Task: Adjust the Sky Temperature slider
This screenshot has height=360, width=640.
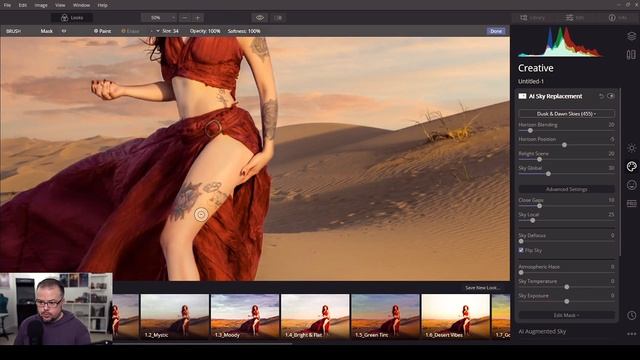Action: pos(566,287)
